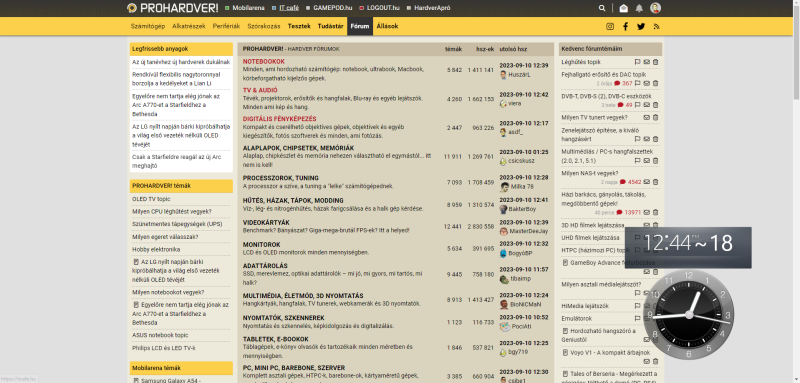Remove Fejhallgató erősítő és DAC topik favorite

656,84
